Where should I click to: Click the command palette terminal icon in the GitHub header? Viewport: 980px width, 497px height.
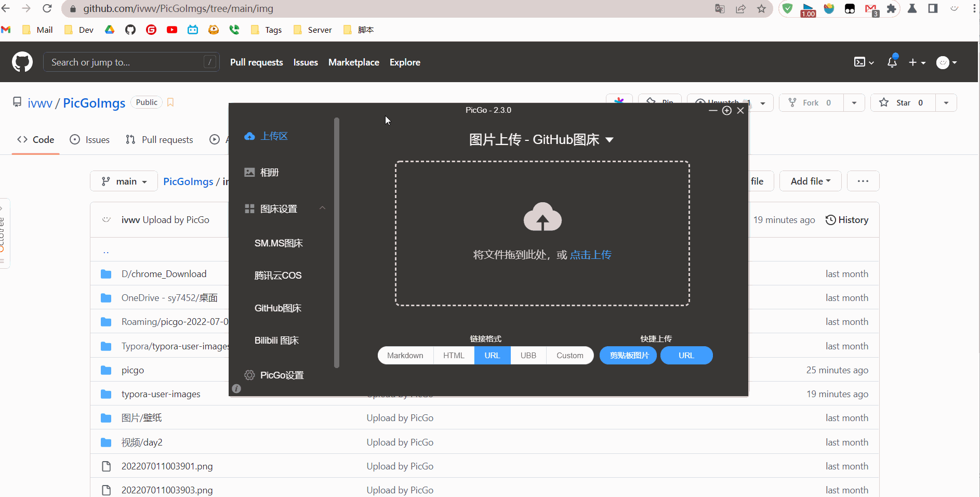[x=864, y=62]
